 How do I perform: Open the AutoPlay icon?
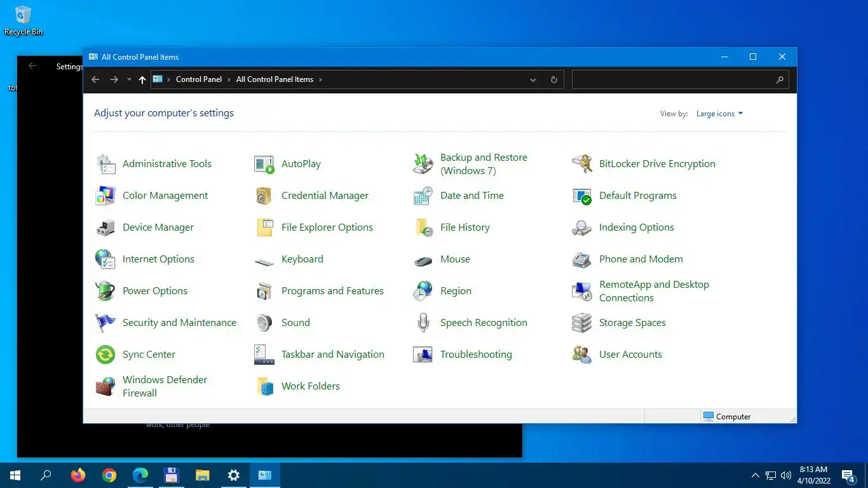[x=264, y=164]
